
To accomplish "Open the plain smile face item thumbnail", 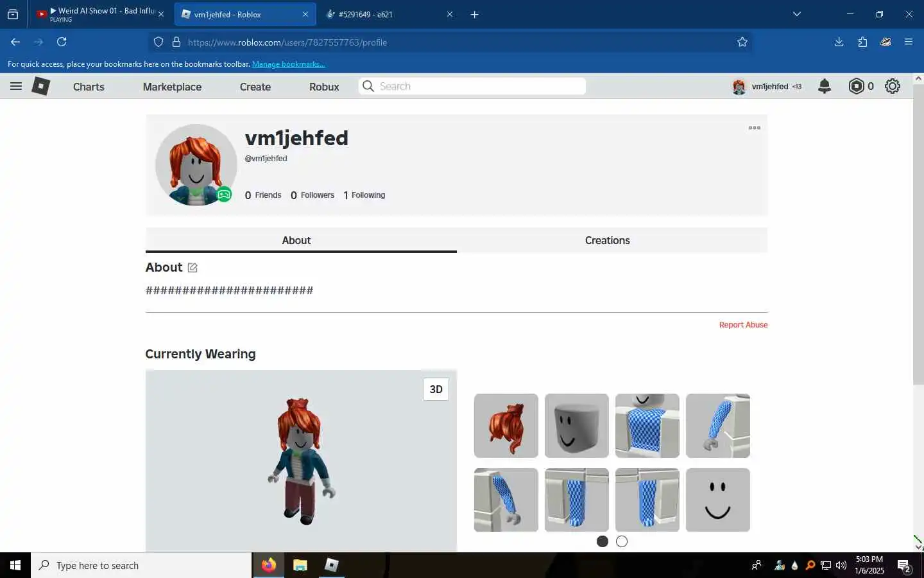I will (x=718, y=500).
